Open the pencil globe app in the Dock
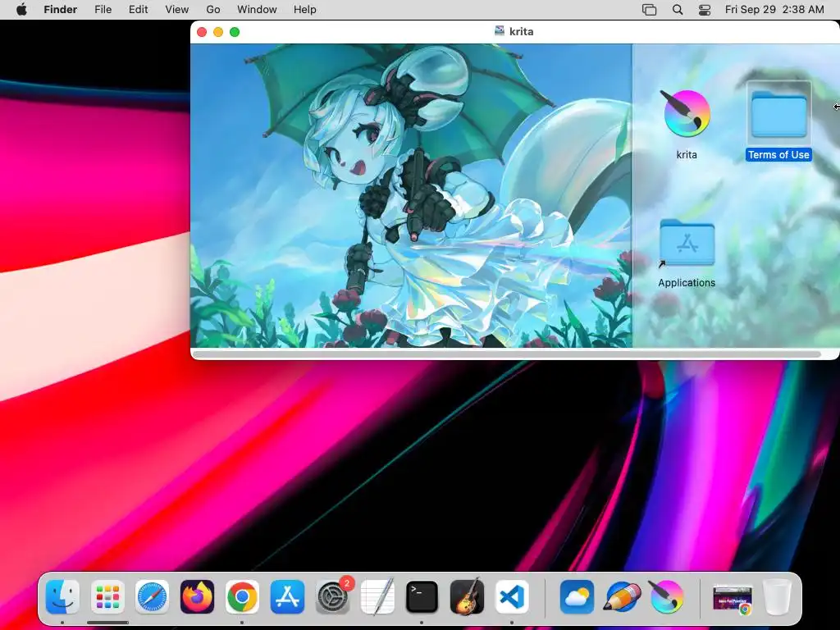840x630 pixels. click(622, 596)
